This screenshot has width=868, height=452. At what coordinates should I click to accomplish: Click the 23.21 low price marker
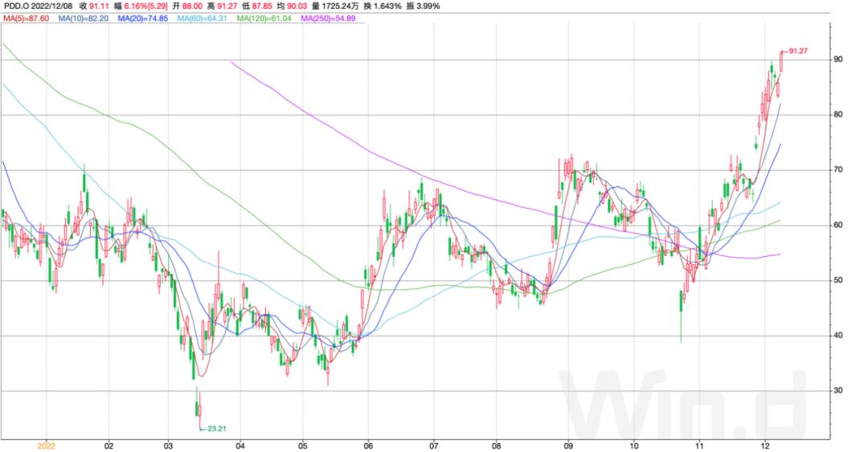(216, 429)
